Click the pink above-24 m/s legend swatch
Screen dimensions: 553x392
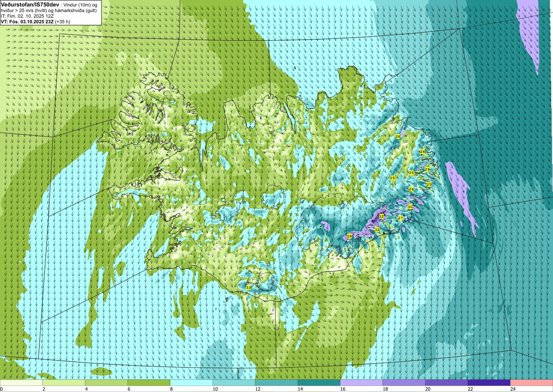[532, 383]
